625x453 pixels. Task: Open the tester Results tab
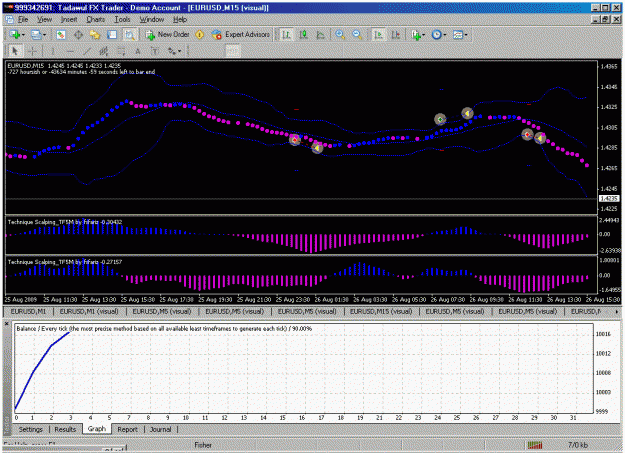(65, 429)
